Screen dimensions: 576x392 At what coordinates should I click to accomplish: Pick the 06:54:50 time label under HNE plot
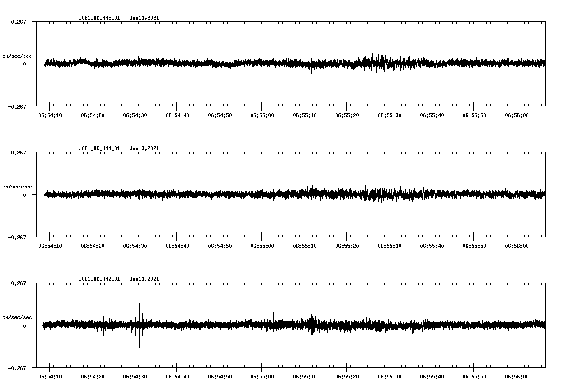coord(220,115)
